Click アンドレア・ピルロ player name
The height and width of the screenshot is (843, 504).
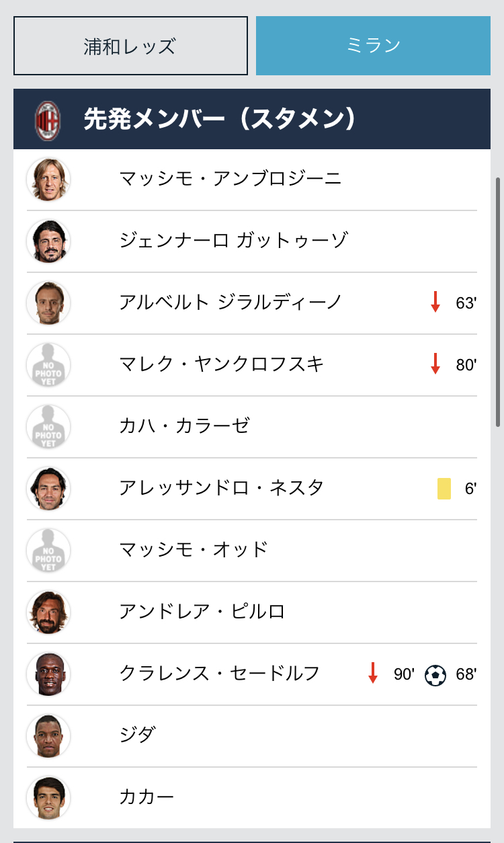point(202,612)
